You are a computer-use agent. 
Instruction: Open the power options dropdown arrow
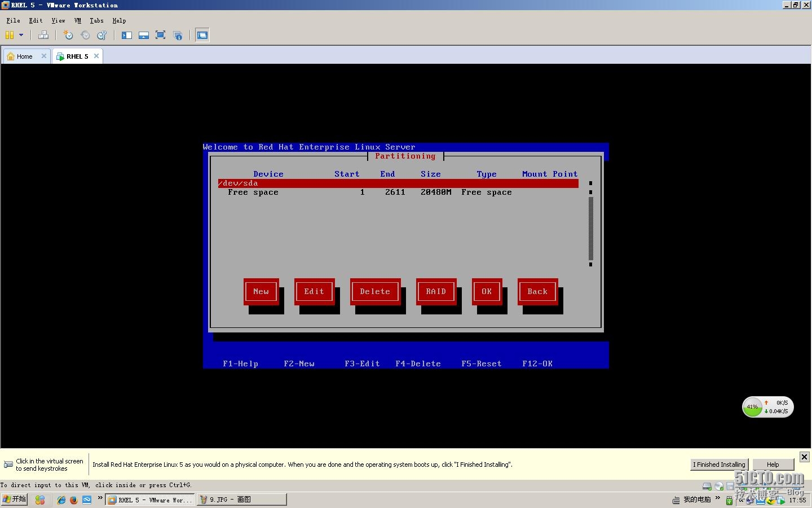click(x=21, y=35)
